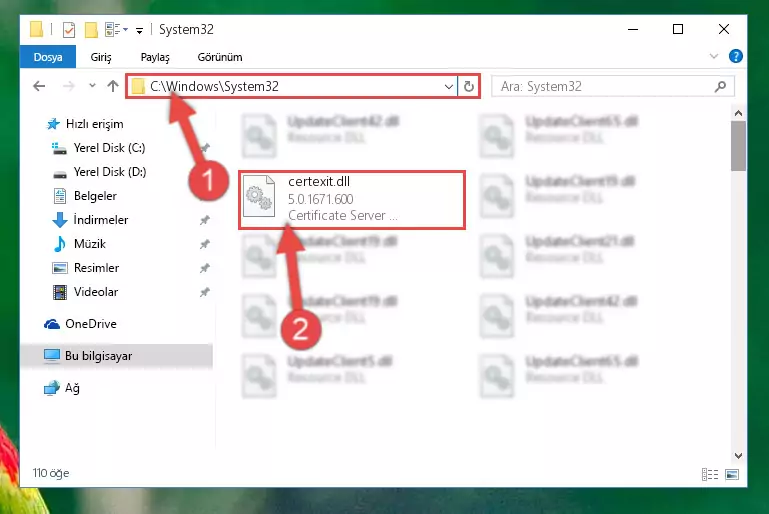Click the folder icon in the address bar
This screenshot has width=769, height=514.
(138, 87)
